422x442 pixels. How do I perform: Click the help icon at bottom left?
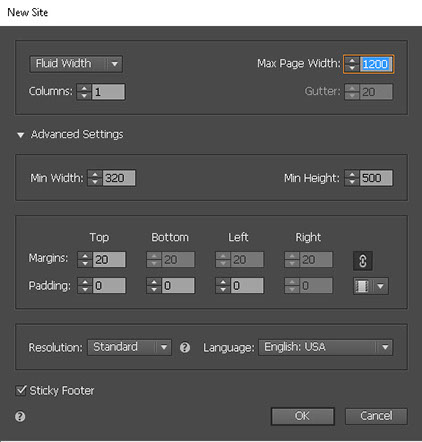[20, 416]
